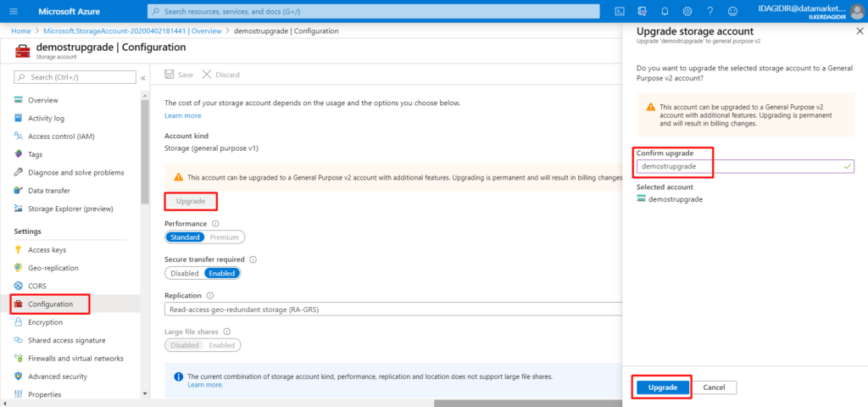
Task: Select Configuration in the Settings menu
Action: (50, 304)
